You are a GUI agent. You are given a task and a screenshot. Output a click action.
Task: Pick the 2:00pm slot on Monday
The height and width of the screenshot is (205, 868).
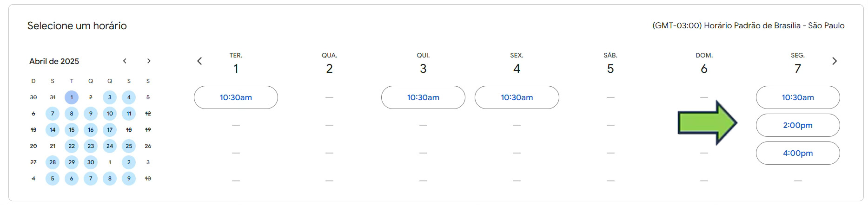click(x=798, y=125)
